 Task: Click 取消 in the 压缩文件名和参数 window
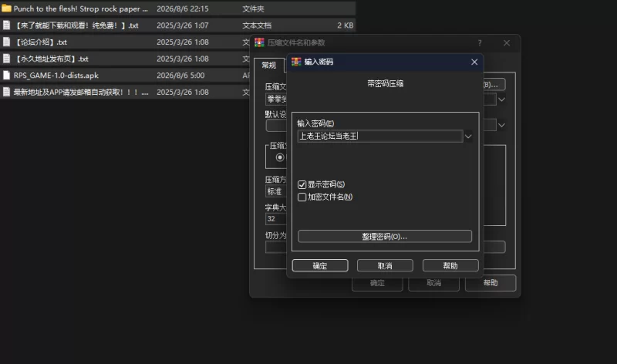click(434, 283)
